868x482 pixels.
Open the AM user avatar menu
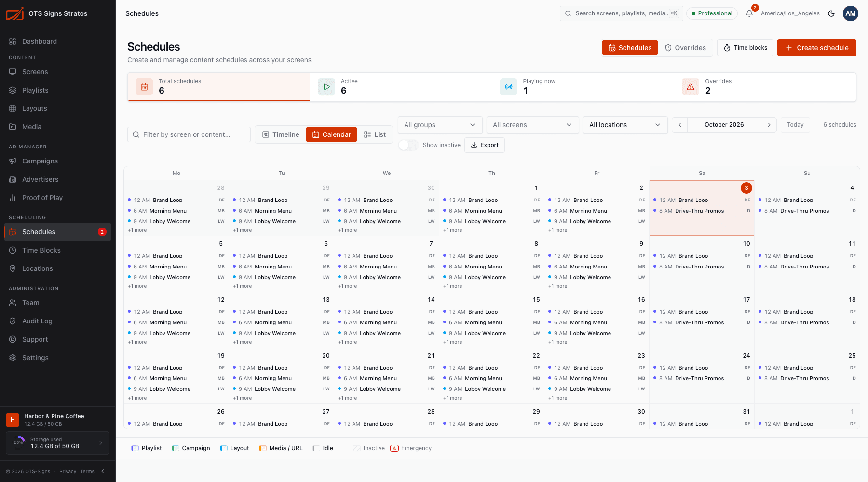click(x=851, y=13)
